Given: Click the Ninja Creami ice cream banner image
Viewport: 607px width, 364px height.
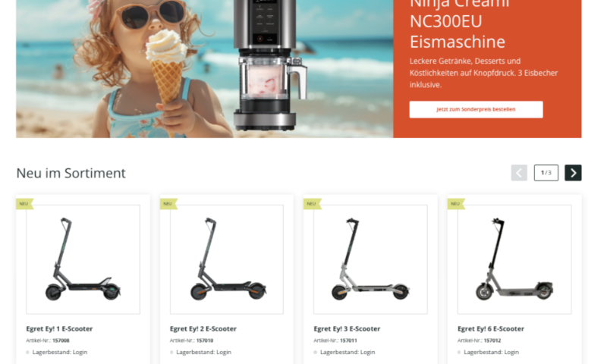Looking at the screenshot, I should (x=204, y=69).
